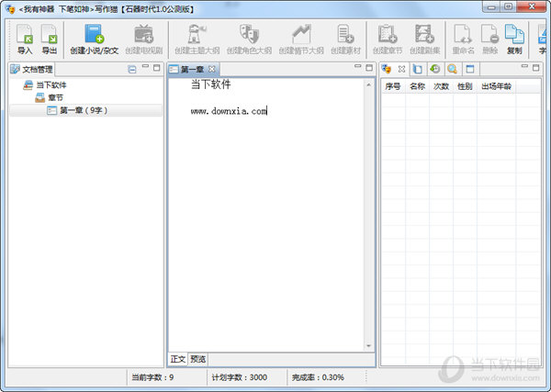Open the green clock history icon tab
Screen dimensions: 551x392
435,69
